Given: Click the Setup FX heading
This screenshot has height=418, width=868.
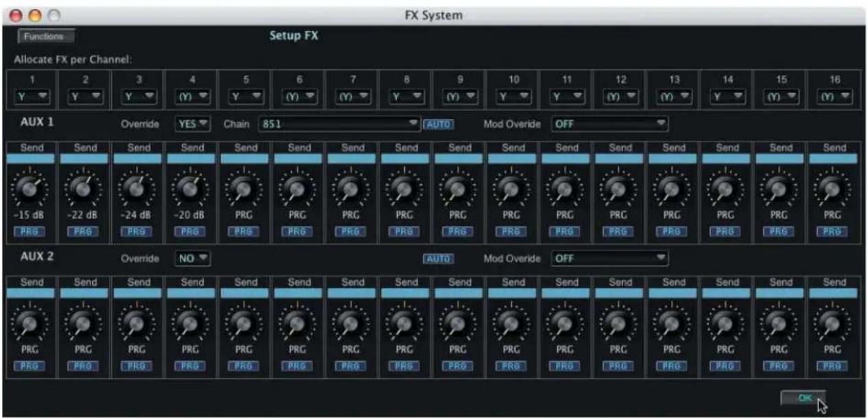Looking at the screenshot, I should click(x=293, y=36).
